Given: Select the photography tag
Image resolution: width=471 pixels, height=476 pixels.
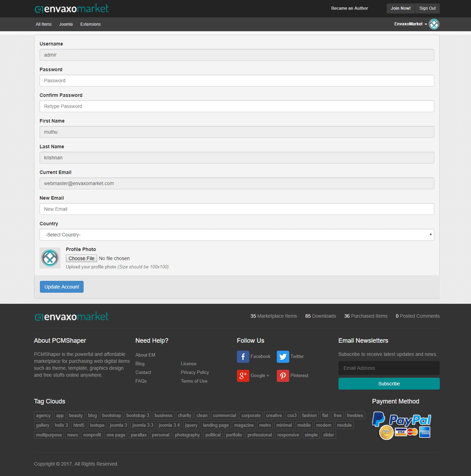Looking at the screenshot, I should point(187,435).
